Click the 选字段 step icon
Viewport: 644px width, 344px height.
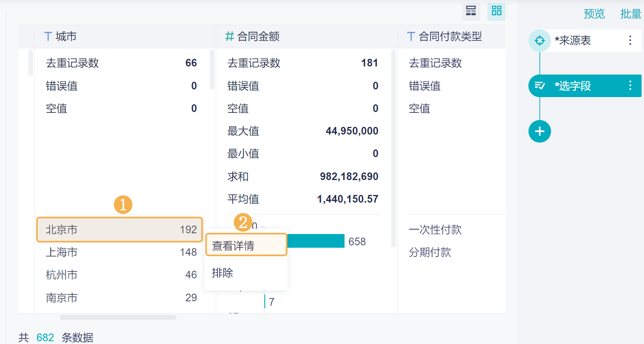tap(539, 86)
